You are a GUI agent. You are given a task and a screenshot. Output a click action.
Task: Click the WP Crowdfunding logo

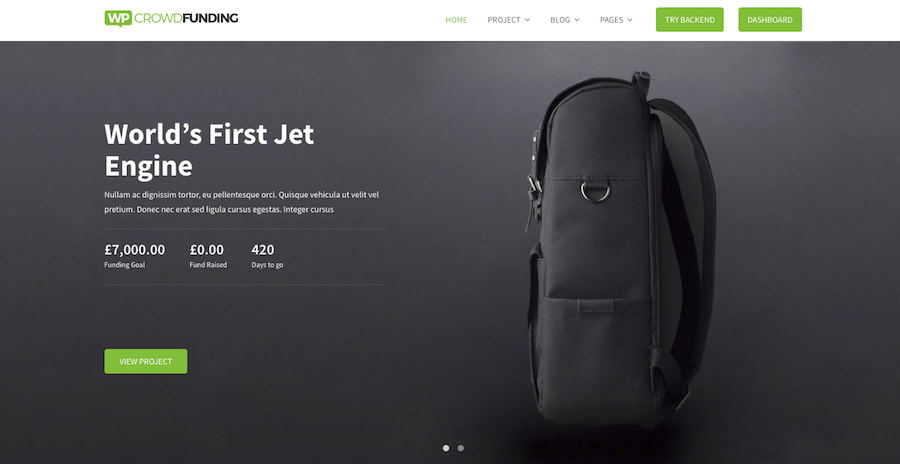[171, 18]
